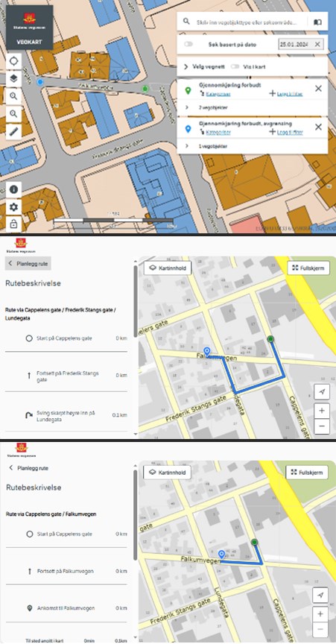This screenshot has width=336, height=644.
Task: Open the book icon beside the search field
Action: (x=317, y=22)
